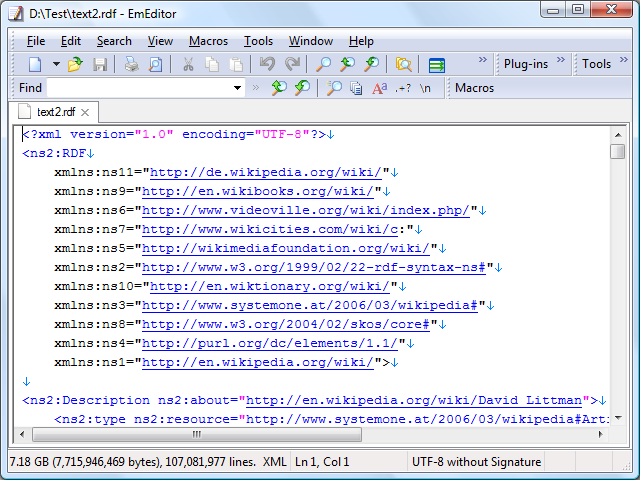The width and height of the screenshot is (640, 480).
Task: Open the Search menu
Action: [114, 41]
